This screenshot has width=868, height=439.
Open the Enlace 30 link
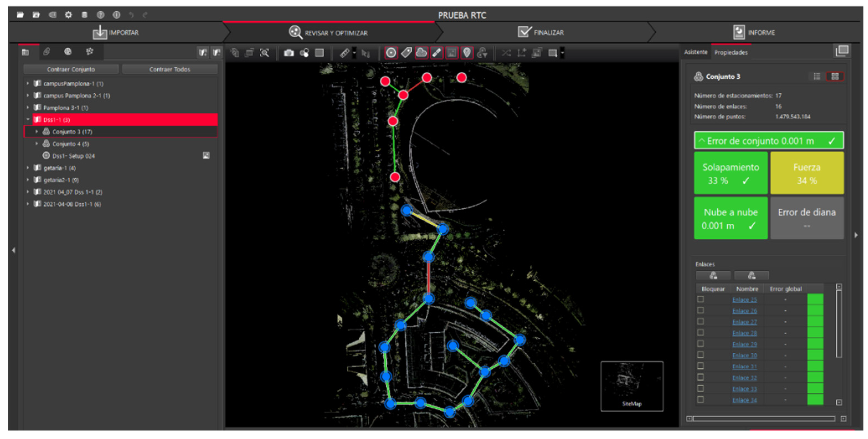pos(744,355)
